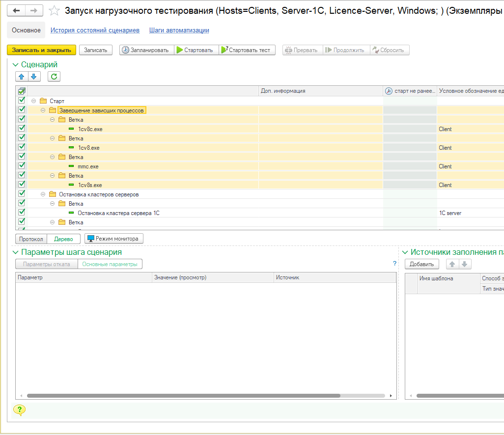Screen dimensions: 504x435
Task: Uncheck the 1cv8c.exe row checkbox
Action: (22, 129)
